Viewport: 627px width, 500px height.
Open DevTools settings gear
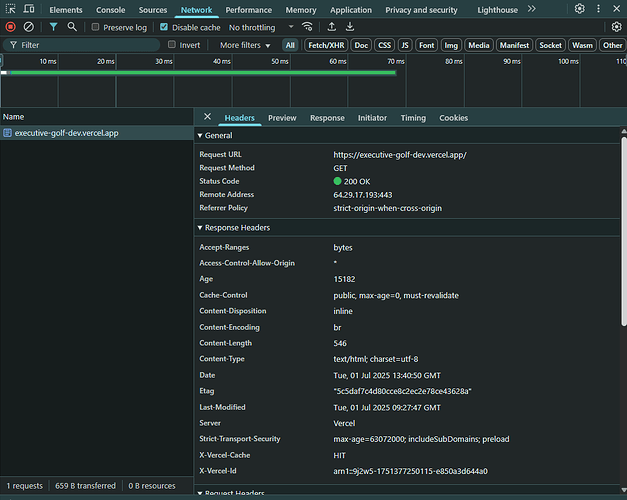point(579,9)
